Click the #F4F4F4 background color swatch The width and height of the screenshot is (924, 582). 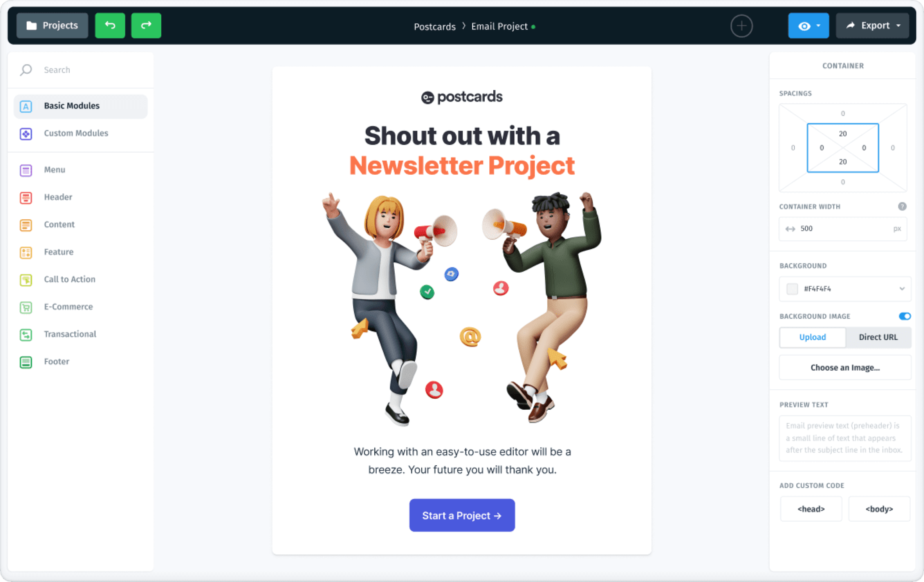[x=792, y=289]
